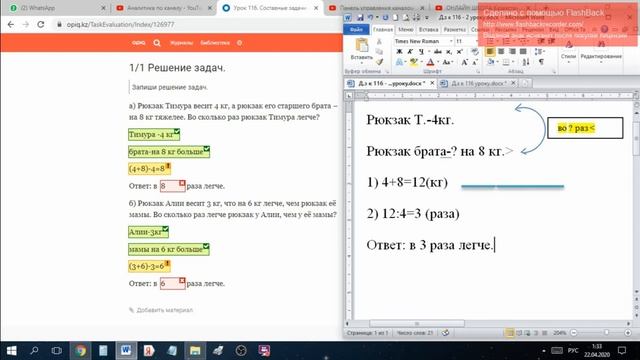The height and width of the screenshot is (360, 640).
Task: Switch to the Вставка ribbon tab
Action: coord(428,29)
